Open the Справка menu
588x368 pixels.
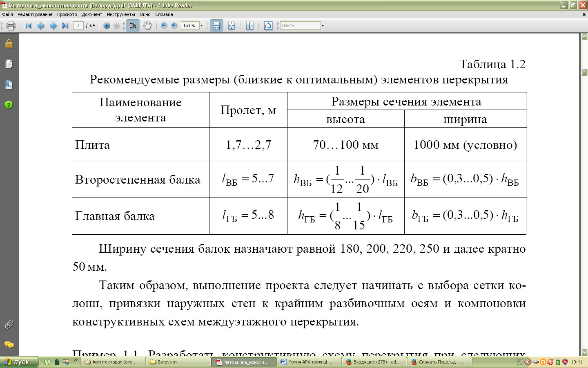tap(164, 14)
